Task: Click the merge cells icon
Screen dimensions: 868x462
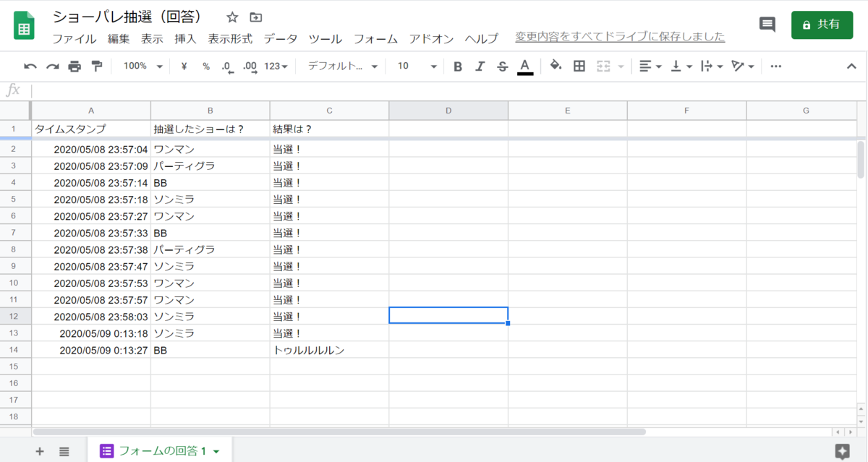Action: 603,67
